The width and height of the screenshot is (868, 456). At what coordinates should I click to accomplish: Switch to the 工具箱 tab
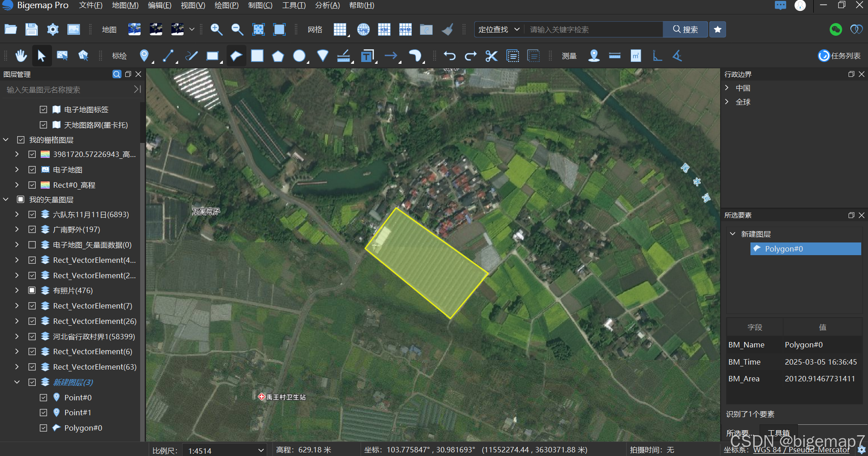point(779,433)
